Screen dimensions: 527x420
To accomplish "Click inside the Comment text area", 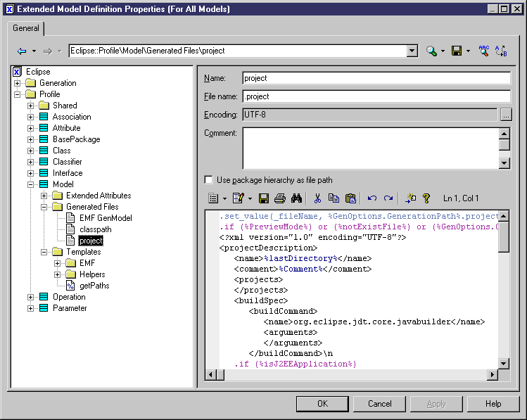I will point(370,148).
